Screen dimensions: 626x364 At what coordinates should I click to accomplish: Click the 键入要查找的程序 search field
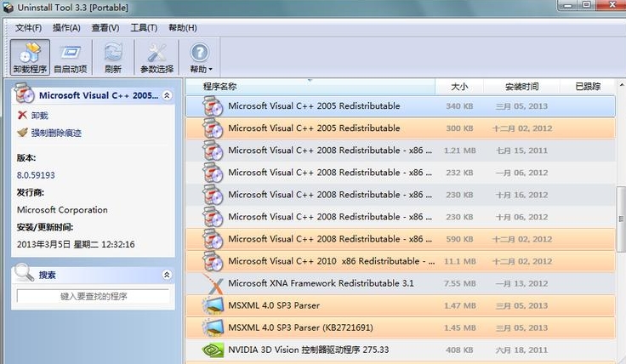[x=94, y=297]
